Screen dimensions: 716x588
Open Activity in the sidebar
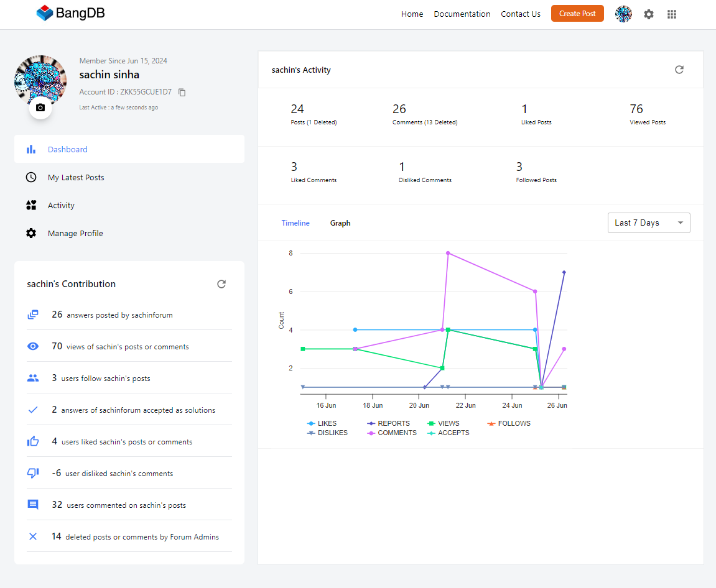[129, 205]
